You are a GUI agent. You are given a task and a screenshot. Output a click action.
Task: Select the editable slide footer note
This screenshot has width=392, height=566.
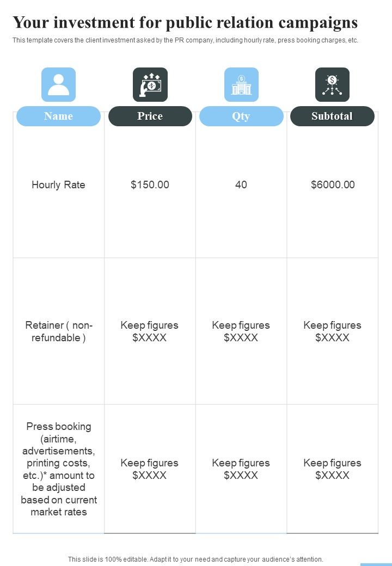[x=195, y=559]
